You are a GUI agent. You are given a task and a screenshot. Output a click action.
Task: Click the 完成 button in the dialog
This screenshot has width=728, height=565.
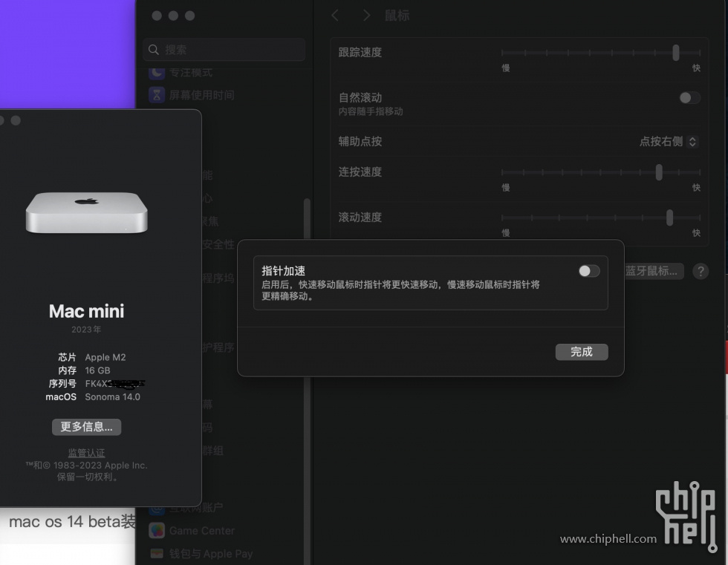click(581, 352)
